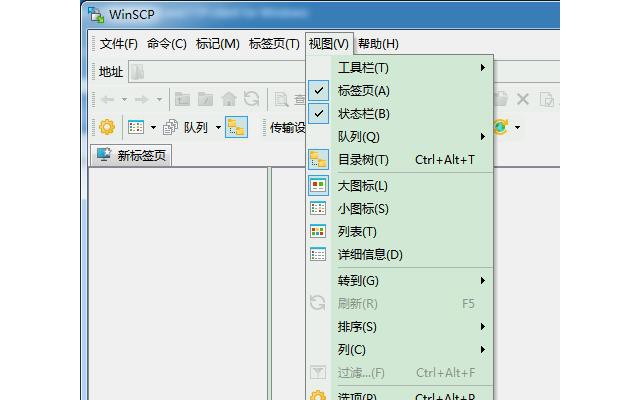Viewport: 640px width, 400px height.
Task: Click the refresh icon in the toolbar
Action: tap(251, 99)
